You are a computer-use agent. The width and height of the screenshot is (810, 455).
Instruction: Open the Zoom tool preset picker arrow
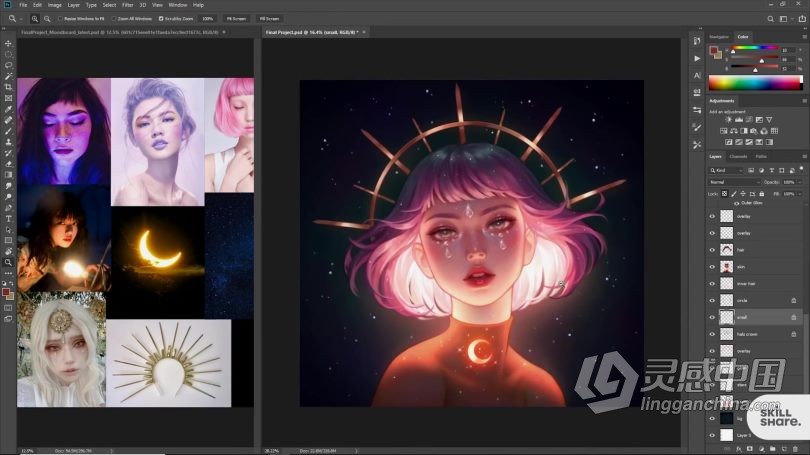[x=21, y=19]
